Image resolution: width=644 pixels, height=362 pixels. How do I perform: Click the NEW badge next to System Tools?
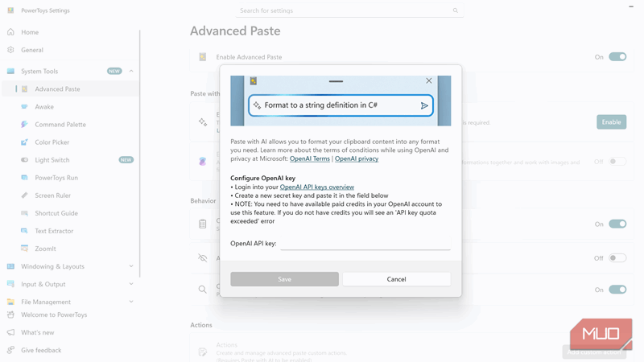click(114, 71)
